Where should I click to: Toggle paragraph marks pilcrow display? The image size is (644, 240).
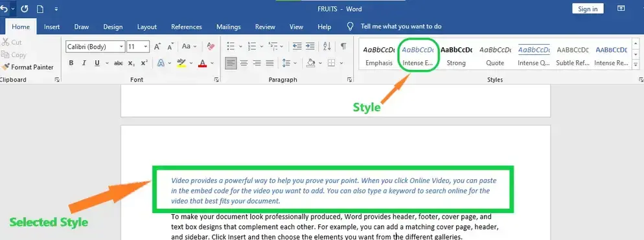point(343,47)
